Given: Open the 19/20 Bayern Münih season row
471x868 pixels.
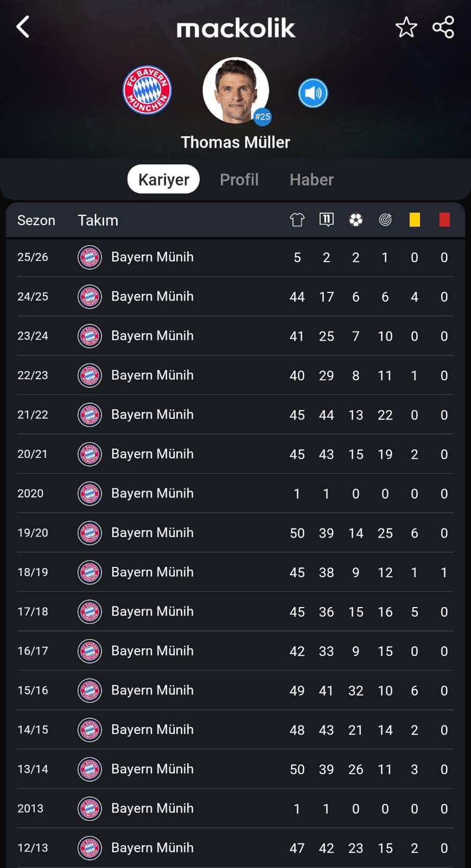Looking at the screenshot, I should 235,533.
